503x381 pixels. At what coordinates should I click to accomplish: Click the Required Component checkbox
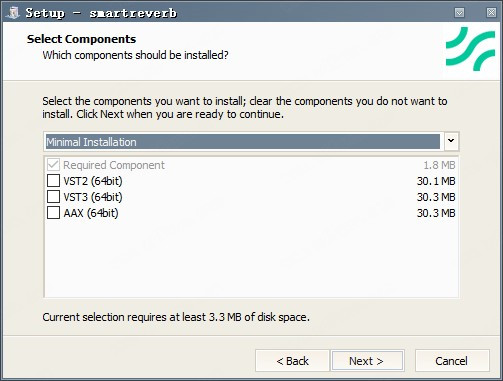[x=53, y=165]
